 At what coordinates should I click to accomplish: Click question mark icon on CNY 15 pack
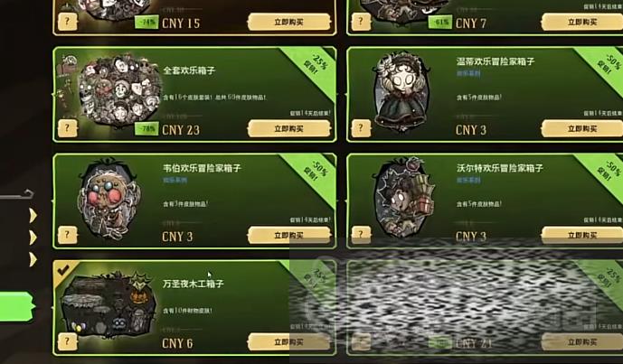coord(67,22)
